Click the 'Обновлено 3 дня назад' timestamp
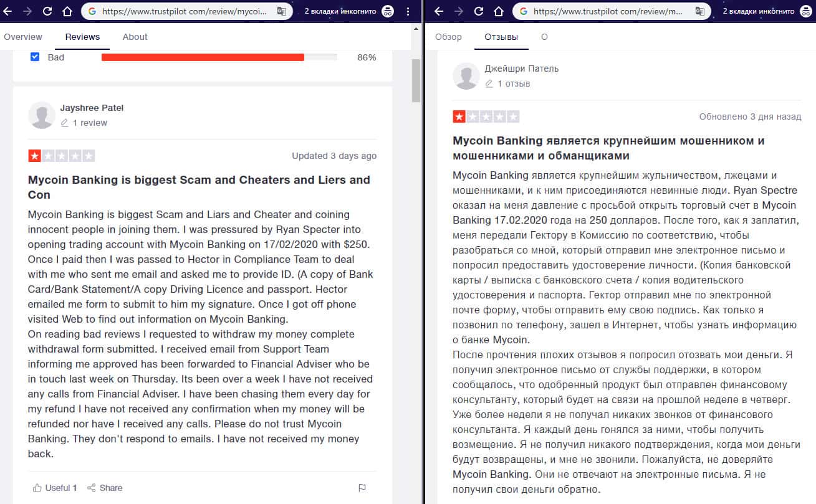816x504 pixels. 751,116
